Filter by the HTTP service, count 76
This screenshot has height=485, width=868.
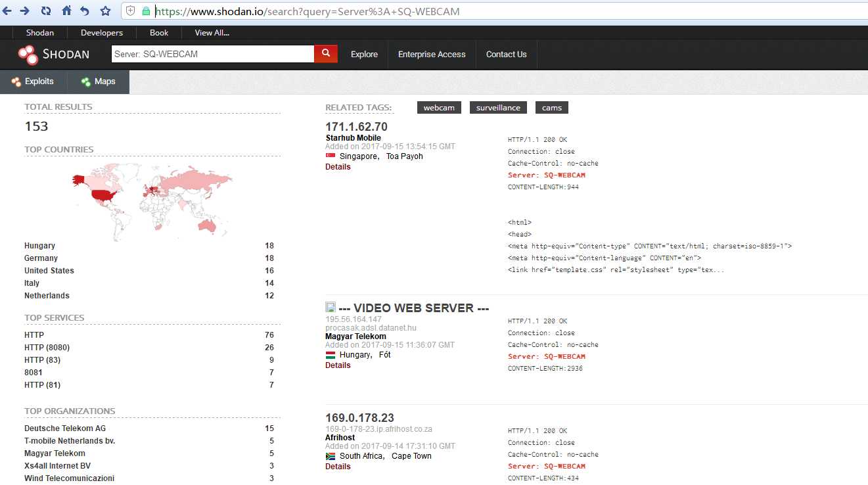(x=149, y=335)
